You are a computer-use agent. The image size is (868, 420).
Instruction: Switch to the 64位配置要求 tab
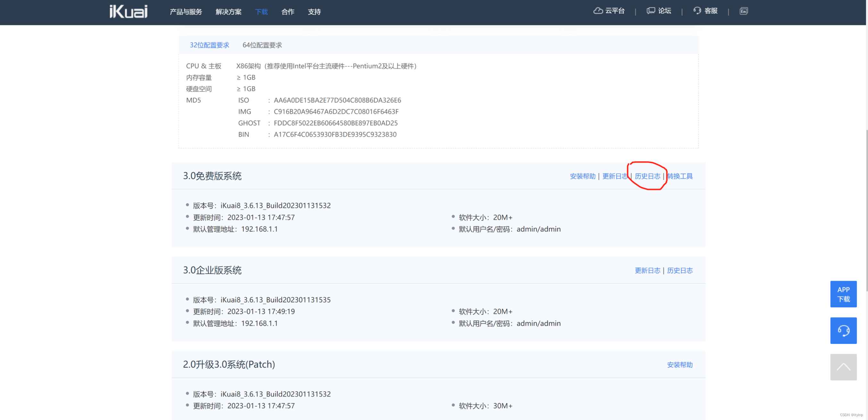pyautogui.click(x=262, y=45)
